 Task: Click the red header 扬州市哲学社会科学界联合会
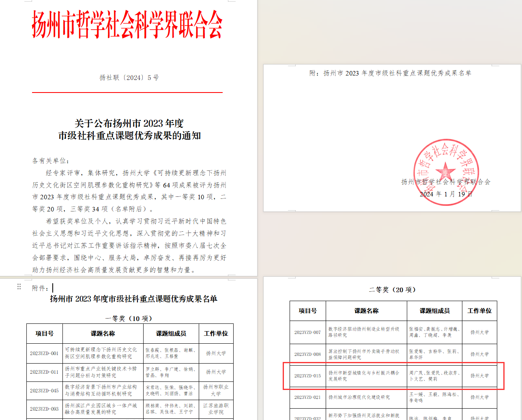pos(127,24)
